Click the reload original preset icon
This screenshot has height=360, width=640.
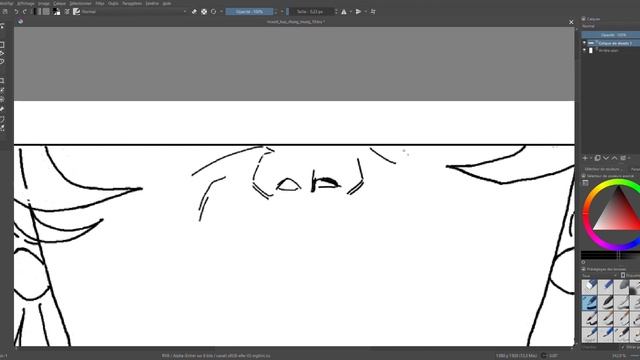(x=213, y=12)
